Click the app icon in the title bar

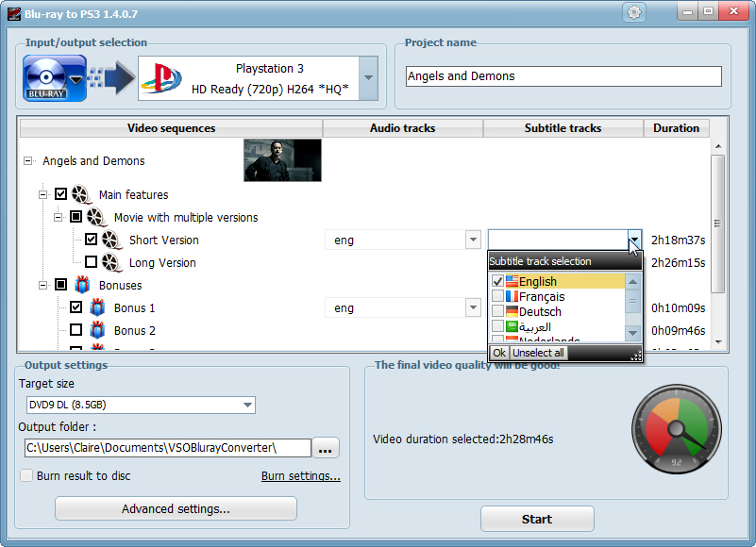[x=14, y=13]
